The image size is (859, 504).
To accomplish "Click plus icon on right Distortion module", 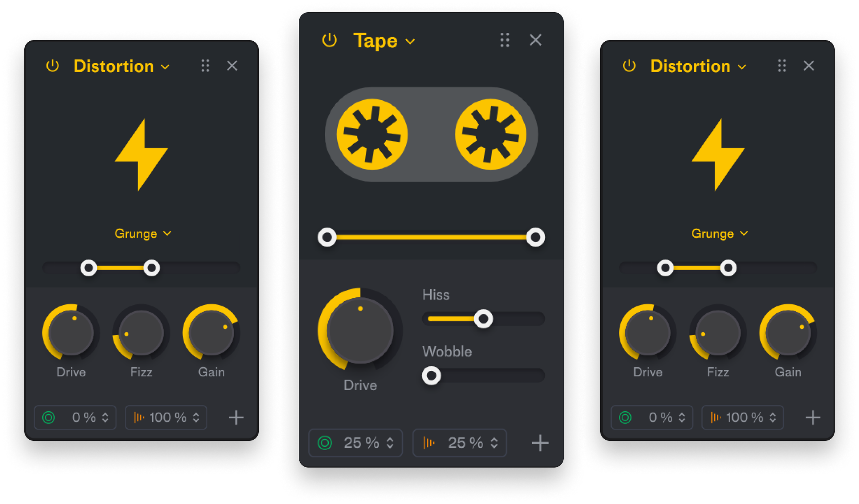I will 813,417.
